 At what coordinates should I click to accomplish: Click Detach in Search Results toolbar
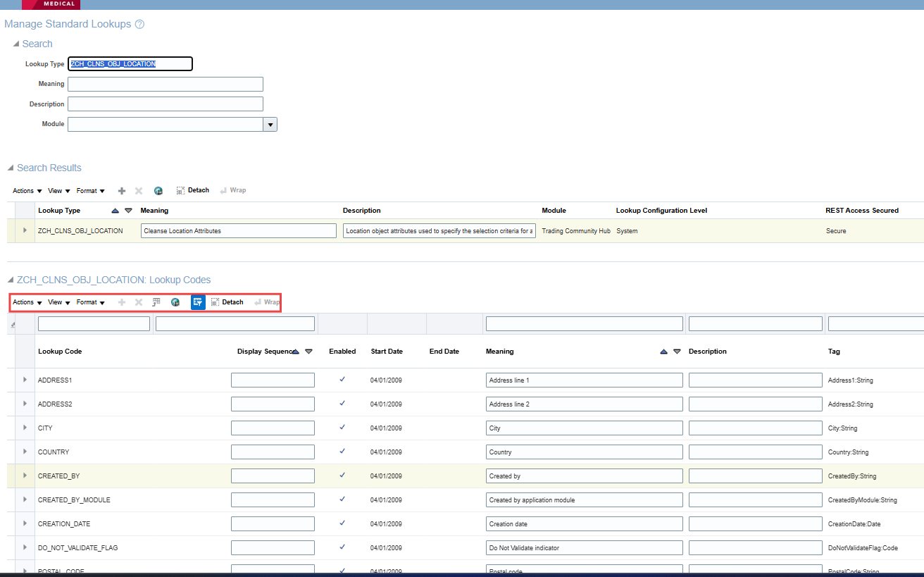tap(193, 190)
